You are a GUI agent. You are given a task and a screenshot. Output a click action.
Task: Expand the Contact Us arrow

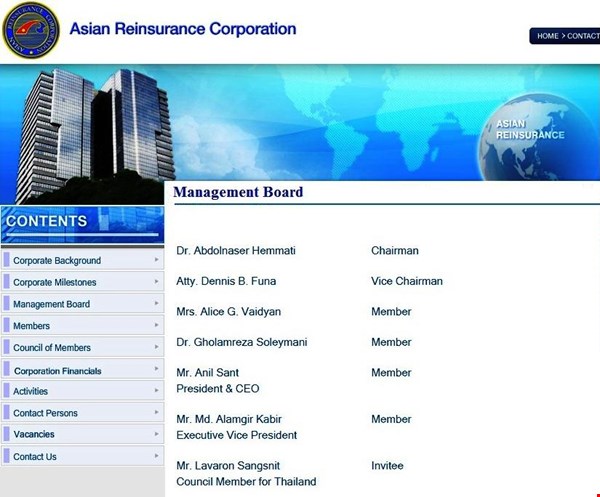click(x=157, y=456)
